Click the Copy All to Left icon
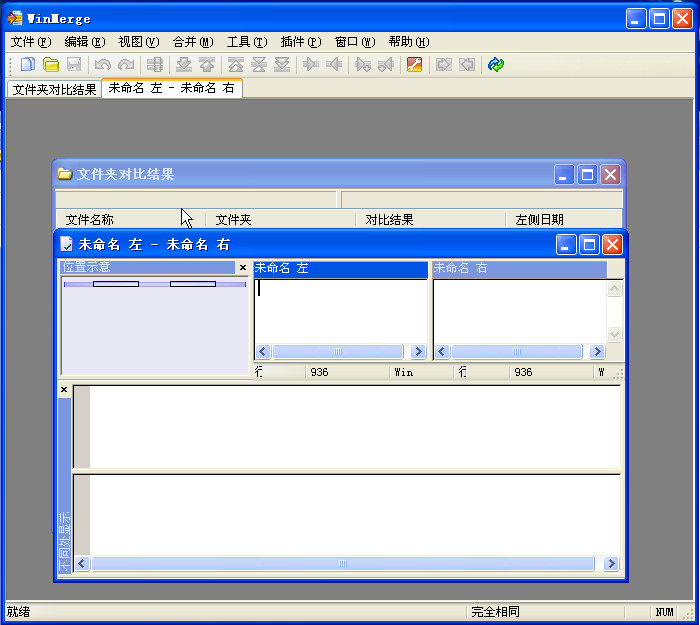 (467, 65)
